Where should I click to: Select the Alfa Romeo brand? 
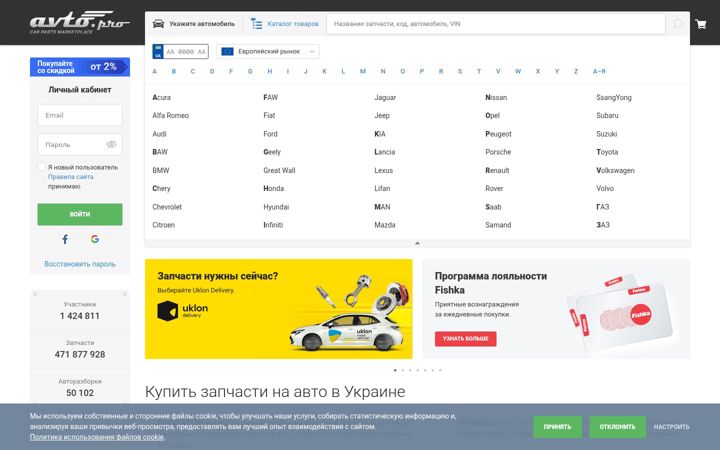pyautogui.click(x=170, y=116)
